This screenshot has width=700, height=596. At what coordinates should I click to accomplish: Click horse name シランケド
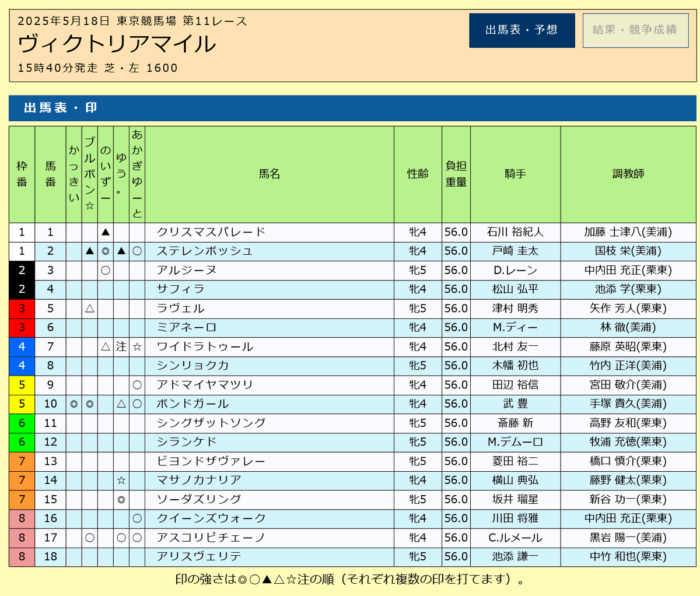[187, 442]
